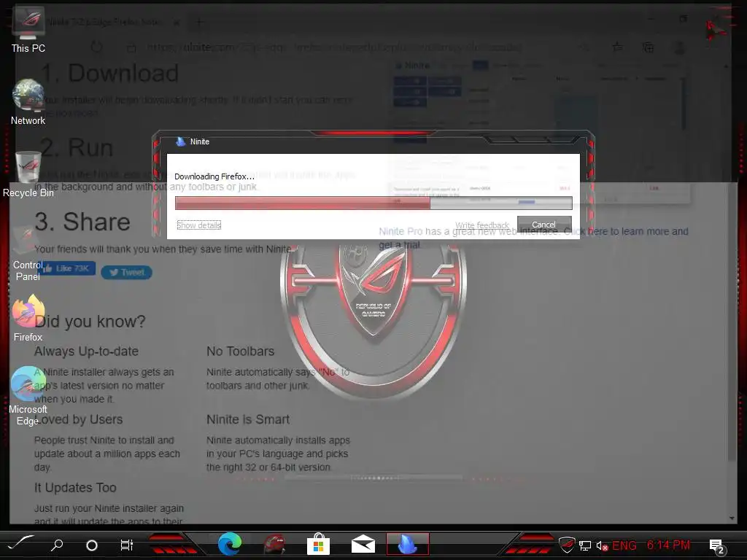Screen dimensions: 747x560
Task: Click the Tweet share button
Action: [x=127, y=273]
